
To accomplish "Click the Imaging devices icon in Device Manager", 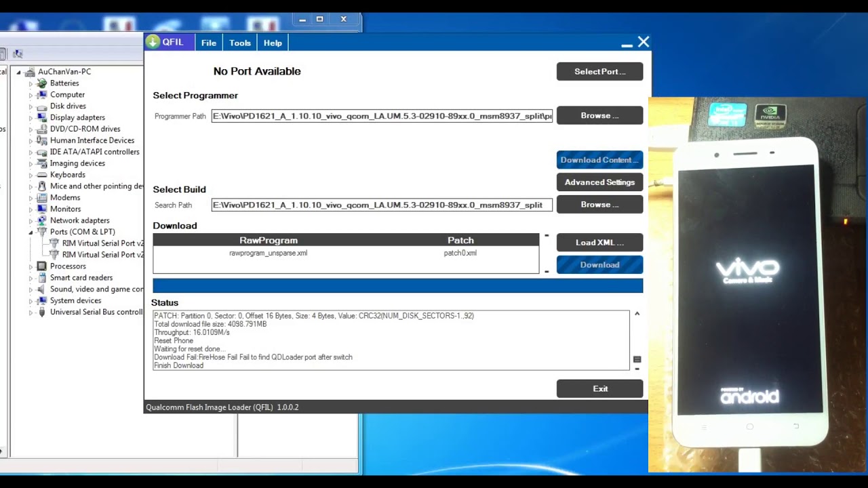I will pos(42,163).
